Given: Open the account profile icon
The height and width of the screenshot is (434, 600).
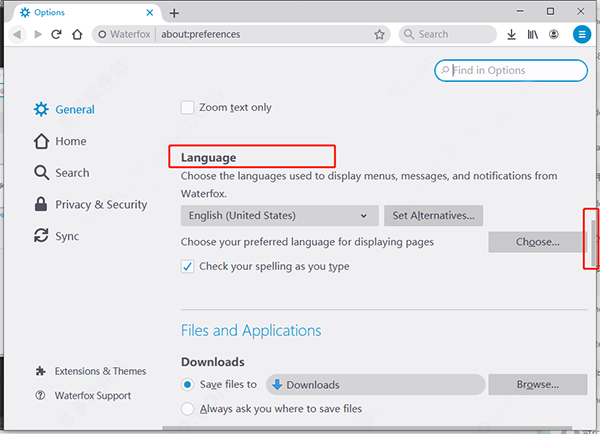Looking at the screenshot, I should [554, 34].
